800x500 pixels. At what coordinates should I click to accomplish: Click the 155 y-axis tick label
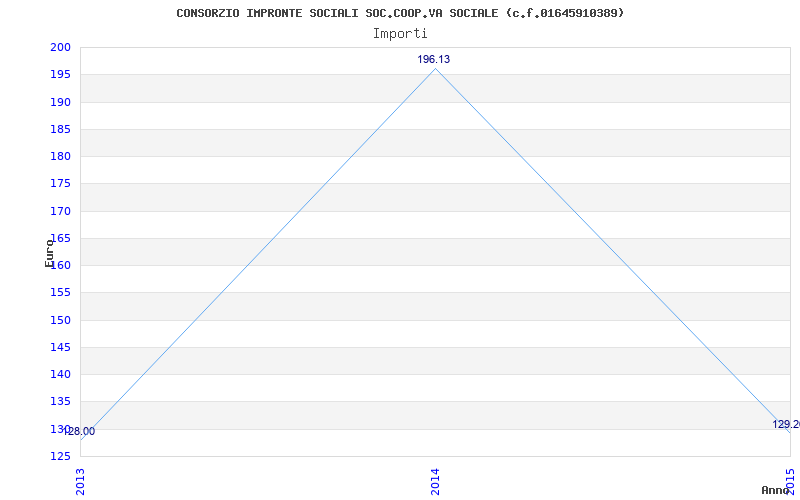pyautogui.click(x=60, y=293)
